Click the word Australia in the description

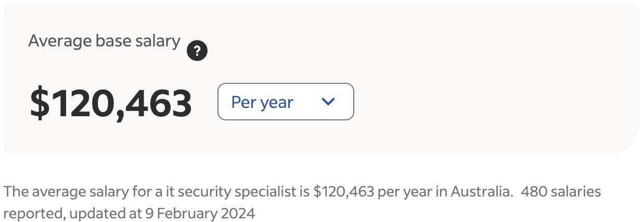[x=479, y=192]
